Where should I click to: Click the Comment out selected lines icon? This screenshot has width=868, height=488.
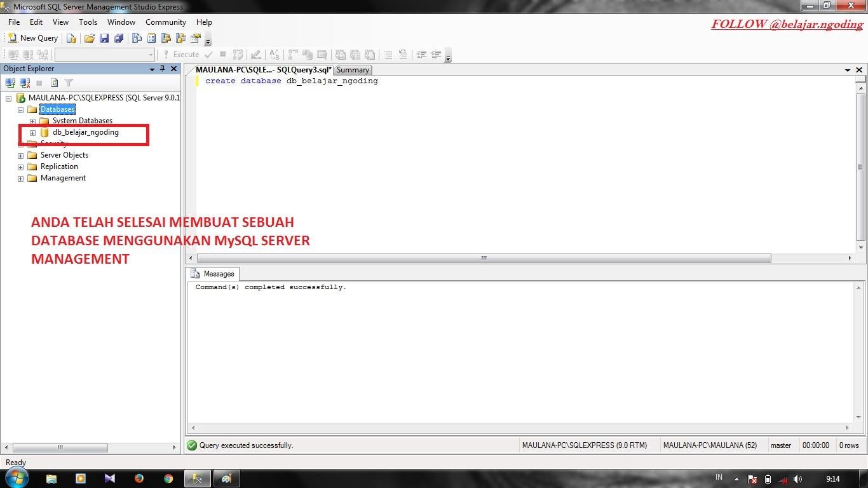click(x=388, y=55)
